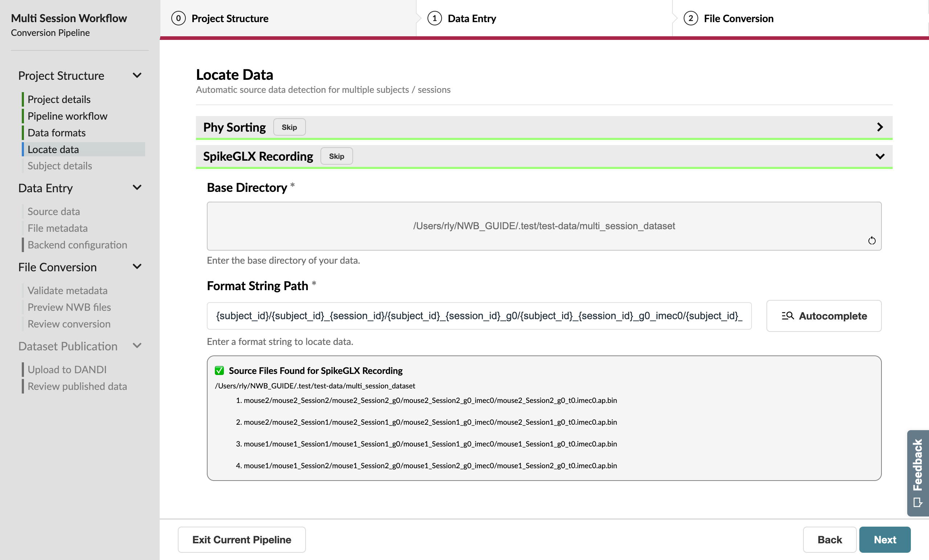Click step 0 circle icon for Project Structure
The width and height of the screenshot is (929, 560).
178,18
